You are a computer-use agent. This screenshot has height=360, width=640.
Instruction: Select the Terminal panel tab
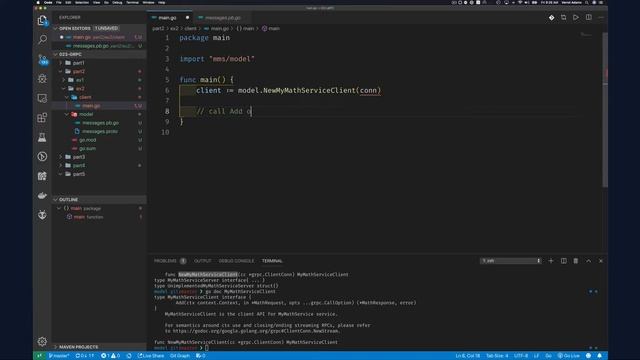[x=272, y=261]
